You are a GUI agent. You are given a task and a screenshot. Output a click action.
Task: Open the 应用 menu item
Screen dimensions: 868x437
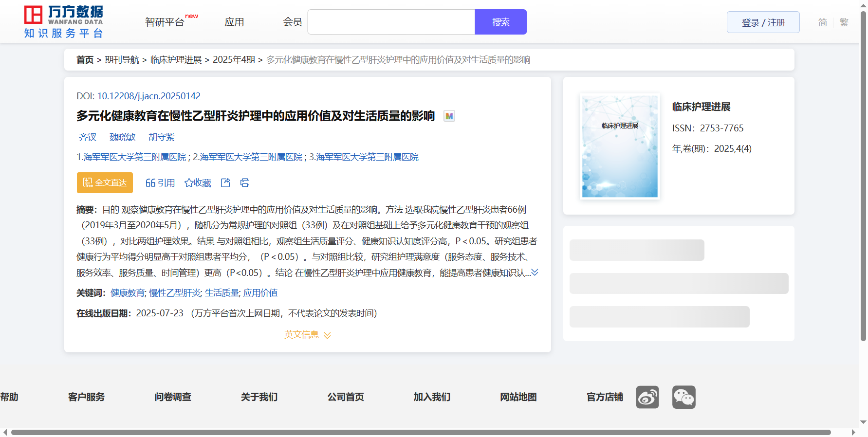(x=234, y=22)
